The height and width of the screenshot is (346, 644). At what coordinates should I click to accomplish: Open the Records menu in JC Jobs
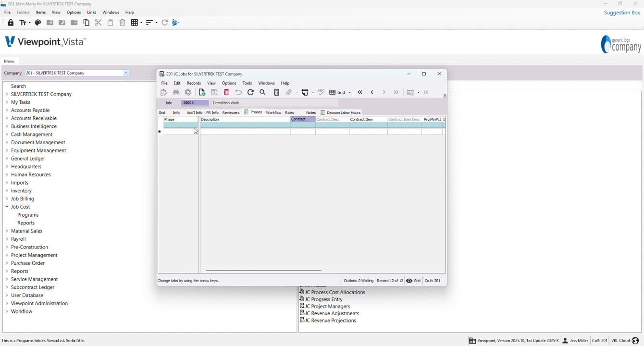click(194, 83)
